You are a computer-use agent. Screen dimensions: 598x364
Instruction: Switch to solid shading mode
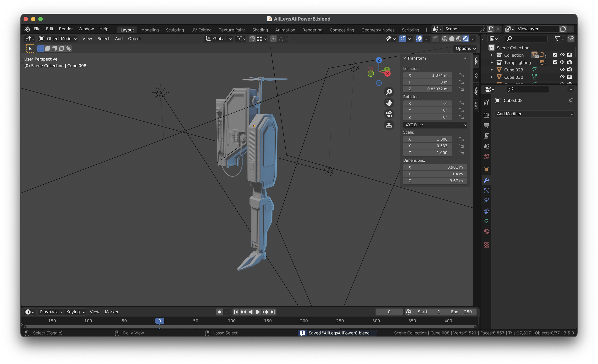point(452,39)
